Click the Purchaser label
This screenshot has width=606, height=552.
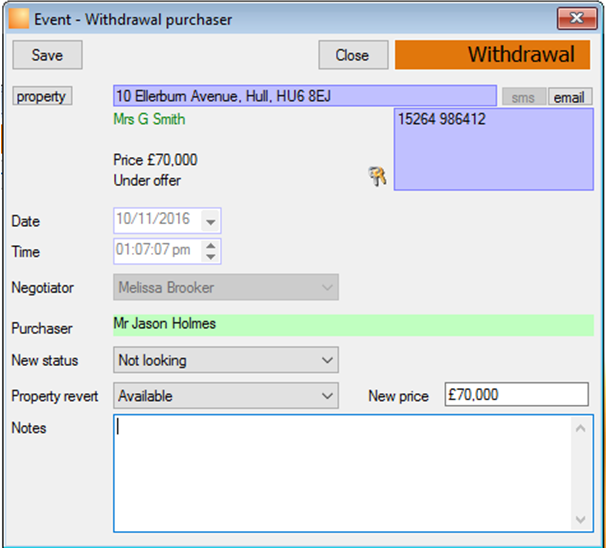[x=42, y=328]
